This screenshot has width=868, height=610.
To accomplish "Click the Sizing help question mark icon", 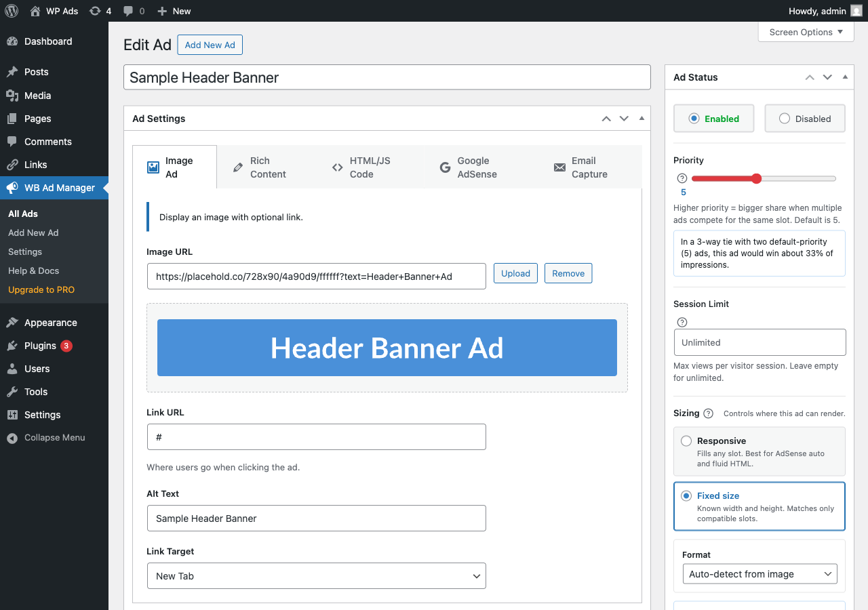I will 709,413.
